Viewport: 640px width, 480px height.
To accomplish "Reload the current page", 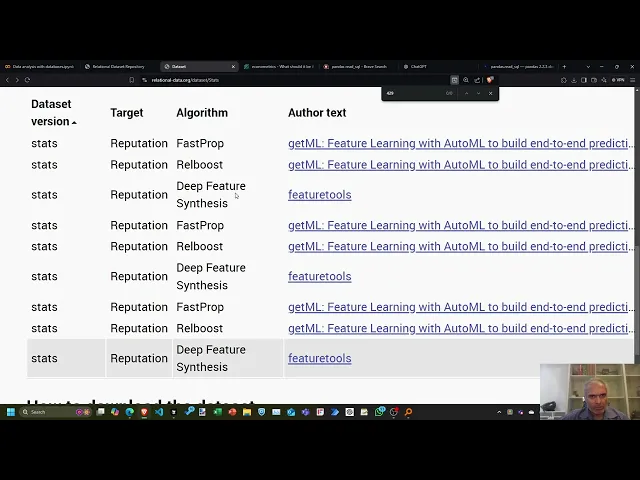I will pyautogui.click(x=27, y=80).
